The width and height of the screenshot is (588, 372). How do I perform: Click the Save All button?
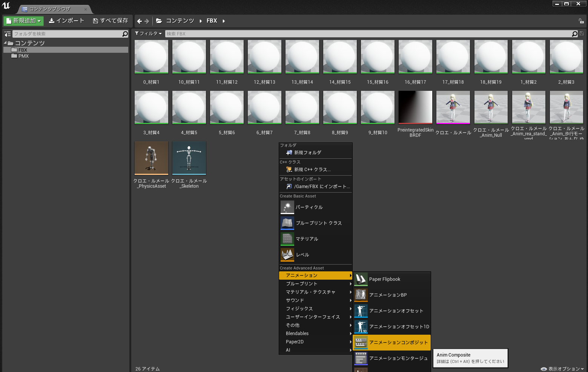click(111, 21)
